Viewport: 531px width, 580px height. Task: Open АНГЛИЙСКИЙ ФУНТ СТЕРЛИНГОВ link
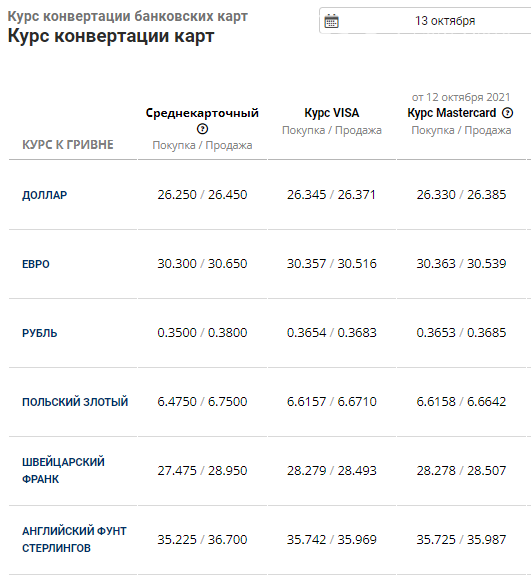tap(74, 539)
